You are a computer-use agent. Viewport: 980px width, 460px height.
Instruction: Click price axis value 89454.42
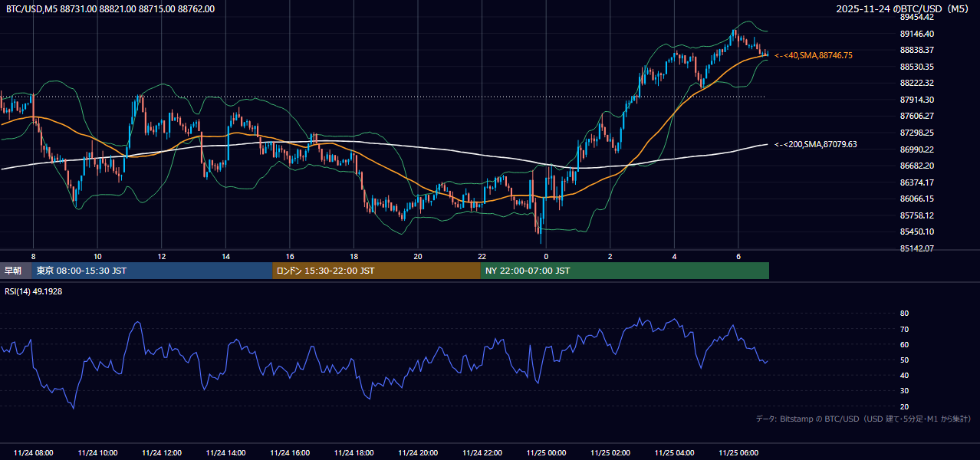(916, 17)
